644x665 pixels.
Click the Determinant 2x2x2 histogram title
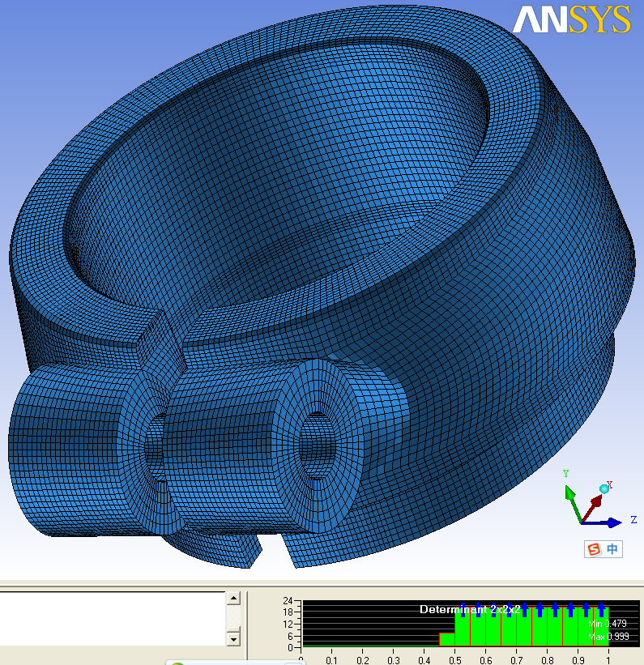(469, 609)
